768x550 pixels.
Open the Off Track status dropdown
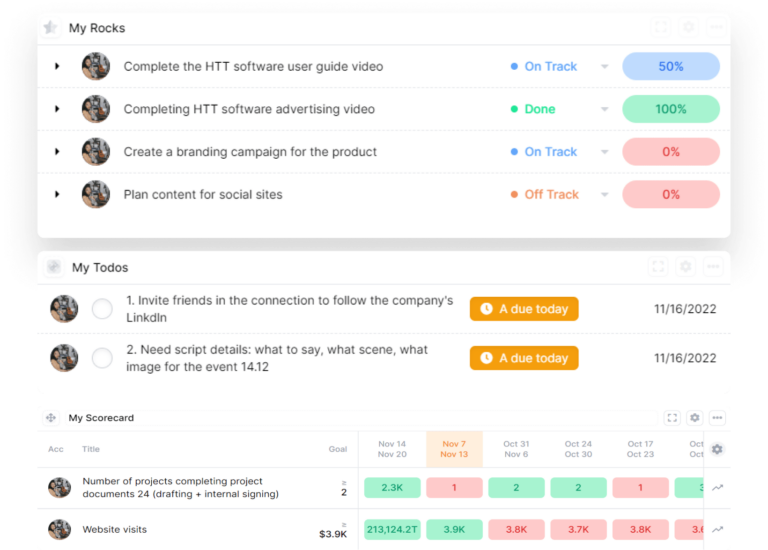604,195
